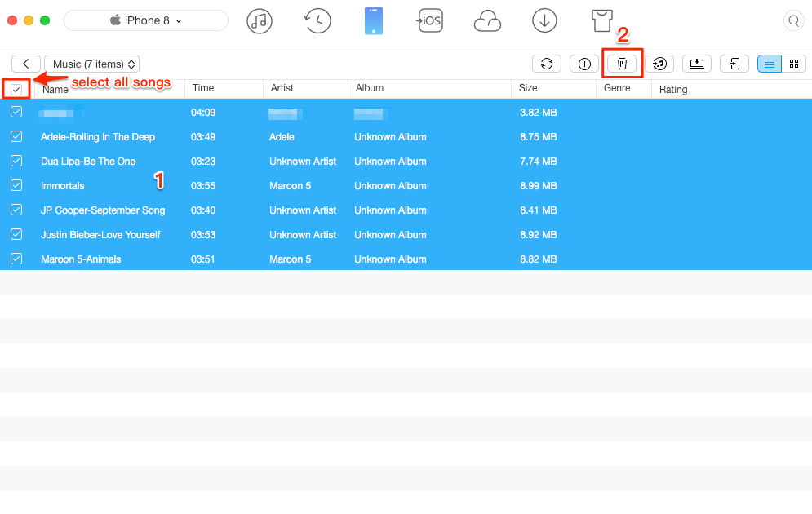812x514 pixels.
Task: Open the music library icon in top bar
Action: (260, 21)
